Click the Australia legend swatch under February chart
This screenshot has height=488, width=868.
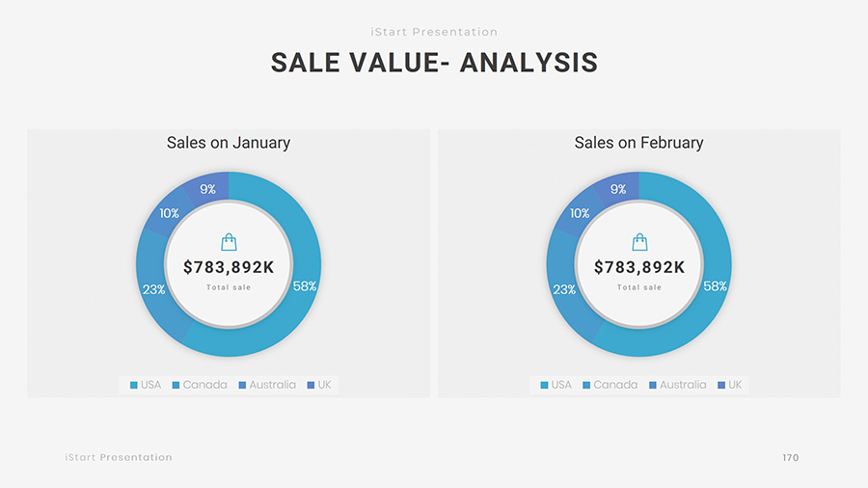pyautogui.click(x=653, y=385)
